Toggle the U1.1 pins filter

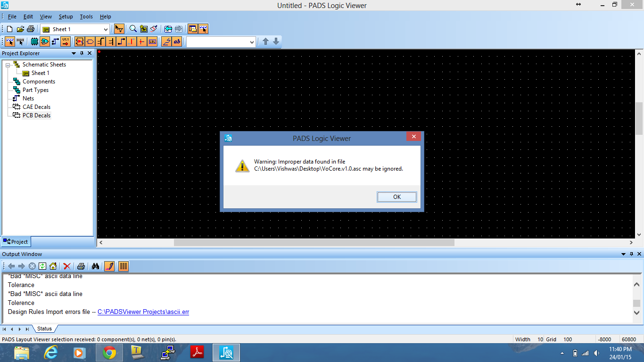pyautogui.click(x=66, y=42)
